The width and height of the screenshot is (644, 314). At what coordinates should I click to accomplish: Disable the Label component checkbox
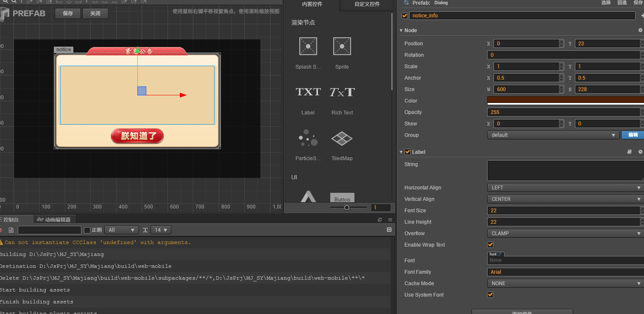pyautogui.click(x=408, y=152)
